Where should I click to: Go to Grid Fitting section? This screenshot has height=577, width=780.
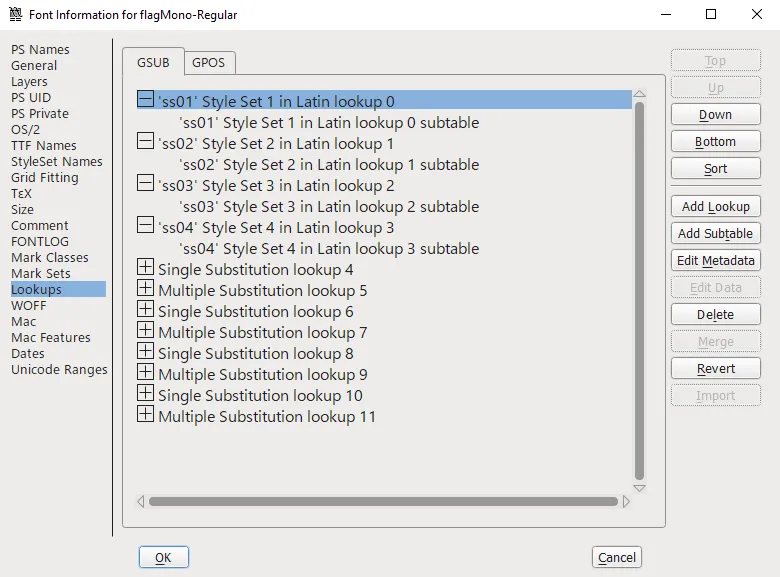tap(45, 178)
